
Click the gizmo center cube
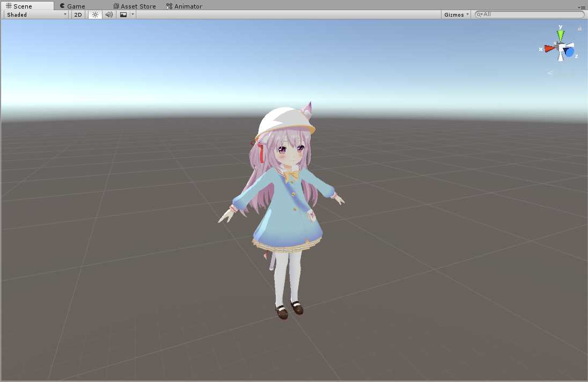[x=561, y=48]
